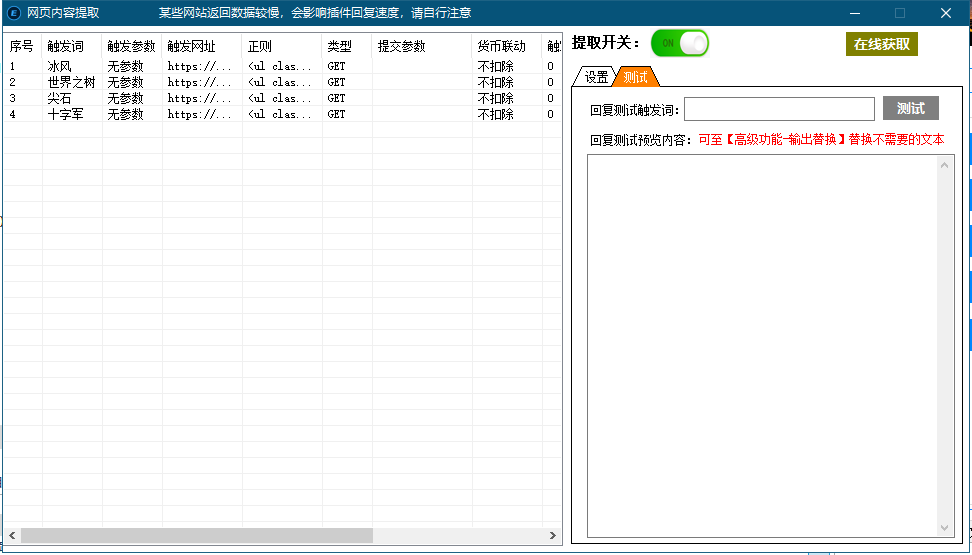Toggle the 提取开关 ON switch
Screen dimensions: 972x555
coord(680,43)
